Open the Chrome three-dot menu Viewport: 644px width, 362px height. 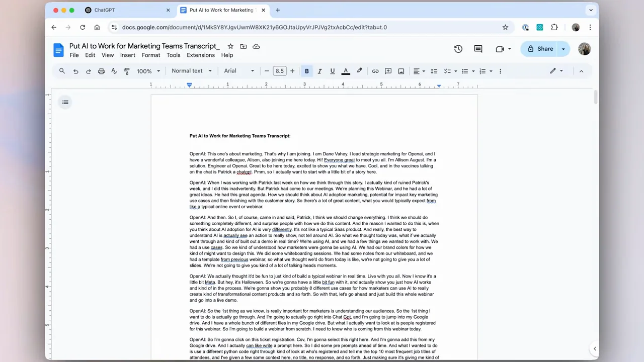pos(590,27)
